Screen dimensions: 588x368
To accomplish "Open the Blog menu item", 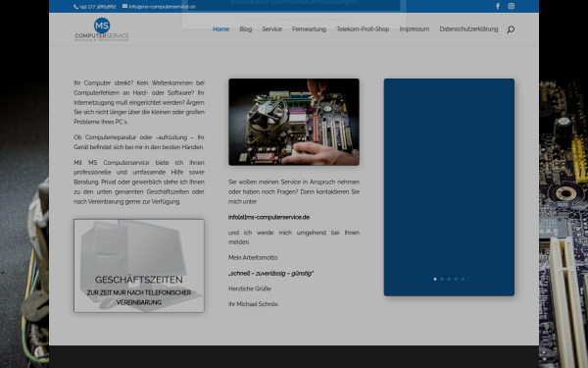I will pyautogui.click(x=246, y=29).
